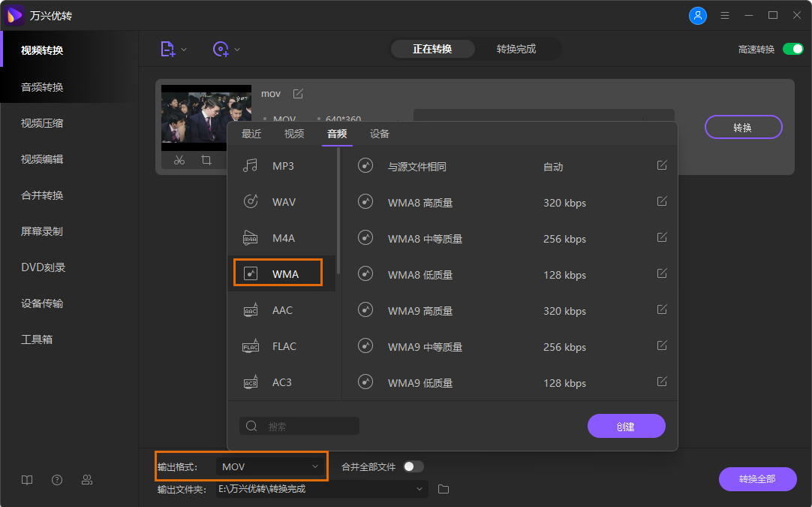Click the folder icon next to output folder path

(x=443, y=488)
